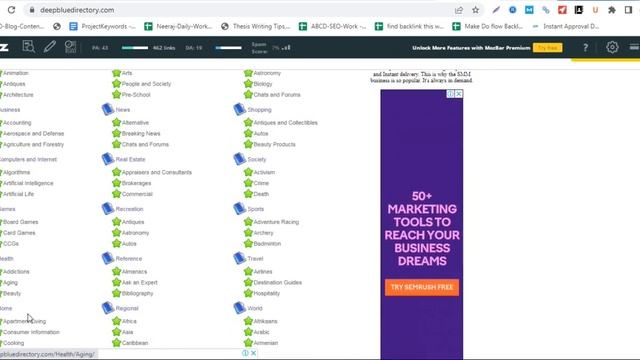Open the Consumer Information link
This screenshot has width=640, height=360.
pos(31,332)
